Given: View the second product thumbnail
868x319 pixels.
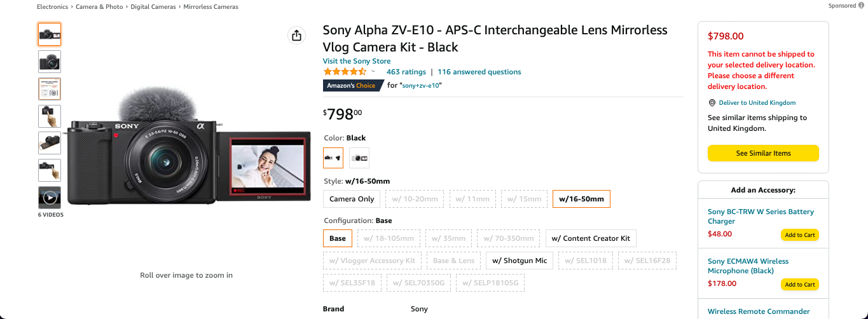Looking at the screenshot, I should point(50,62).
